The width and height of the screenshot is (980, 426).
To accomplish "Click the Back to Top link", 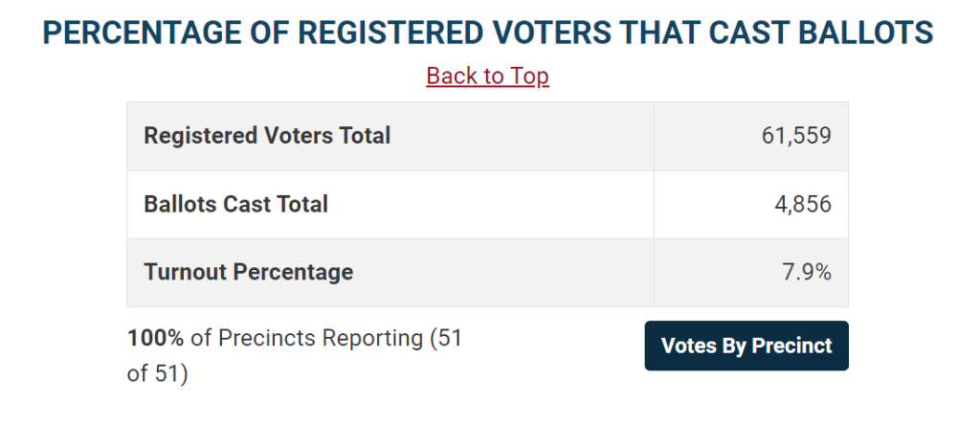I will (x=487, y=76).
